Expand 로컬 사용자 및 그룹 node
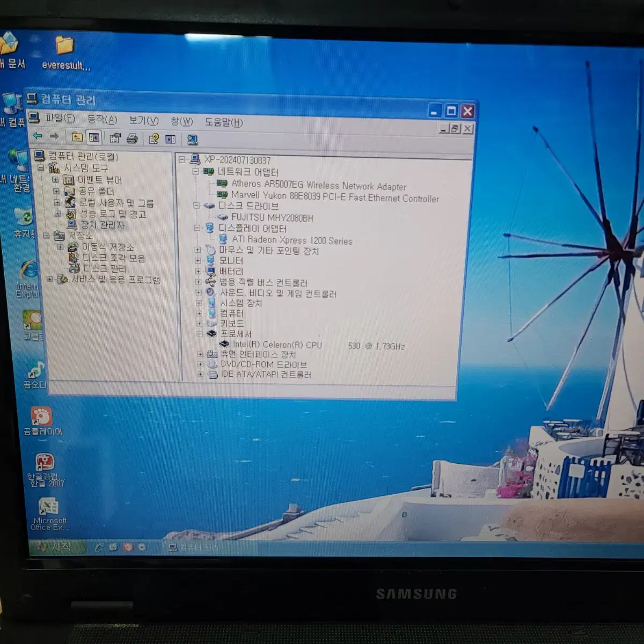644x644 pixels. (x=57, y=202)
